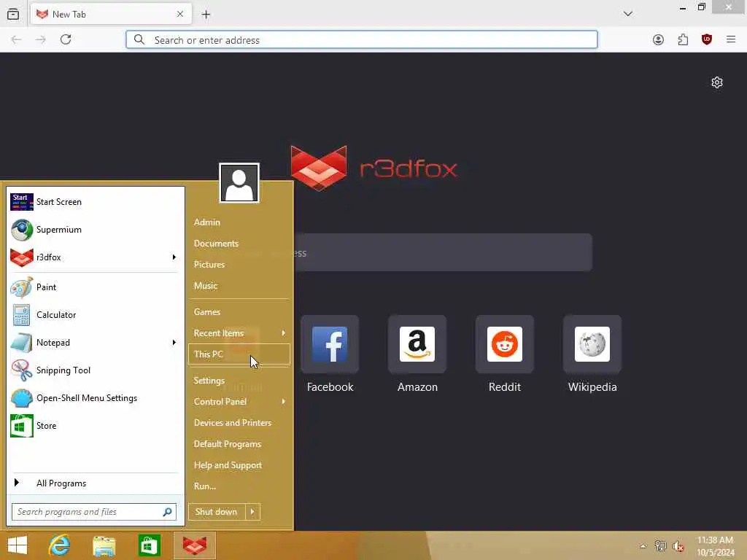Open File Explorer from taskbar
Viewport: 747px width, 560px height.
tap(104, 545)
